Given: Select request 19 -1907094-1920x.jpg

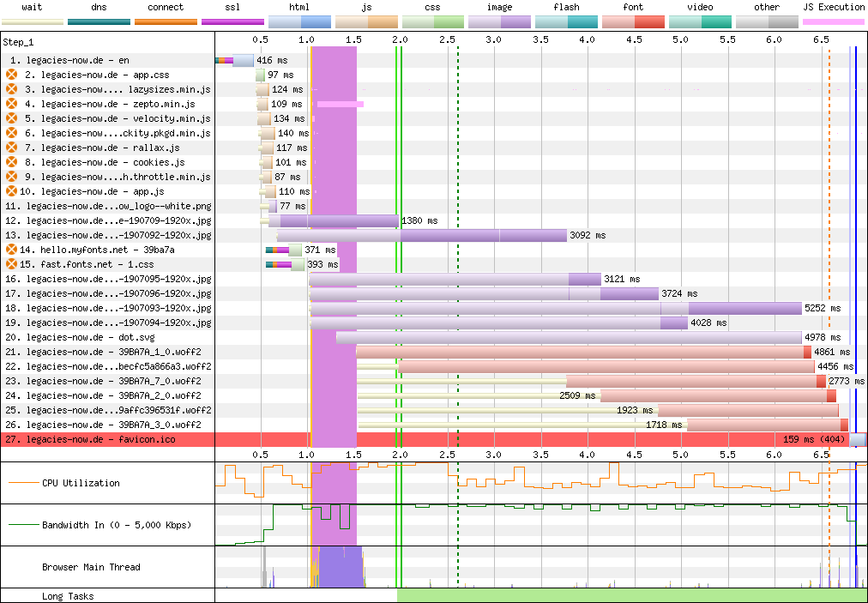Looking at the screenshot, I should 108,323.
